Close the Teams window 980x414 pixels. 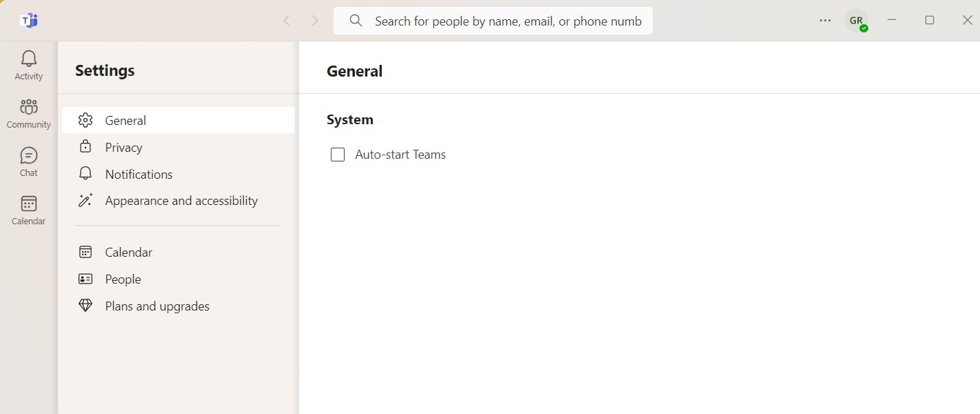coord(967,20)
